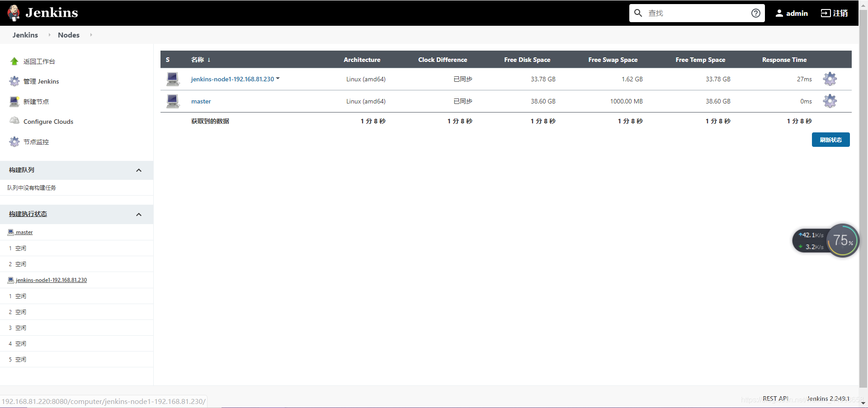Screen dimensions: 868x408
Task: Click 队列中没有构建任务 queue message
Action: (x=32, y=188)
